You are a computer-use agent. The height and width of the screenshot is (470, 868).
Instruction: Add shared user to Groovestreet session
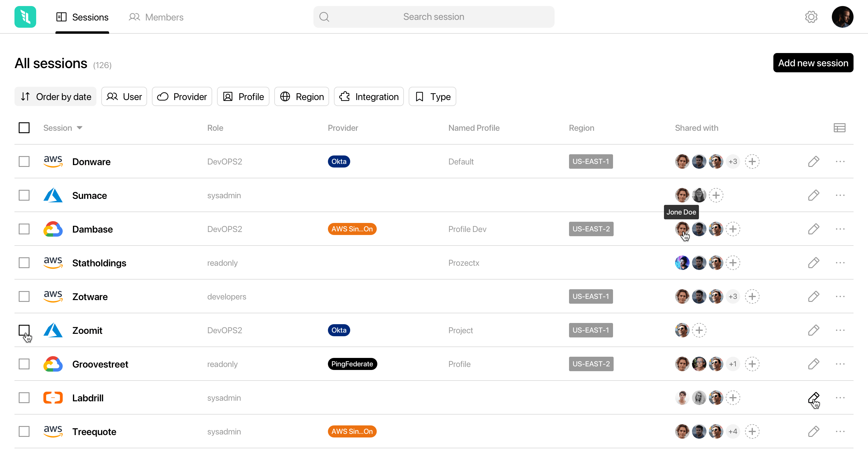click(752, 364)
